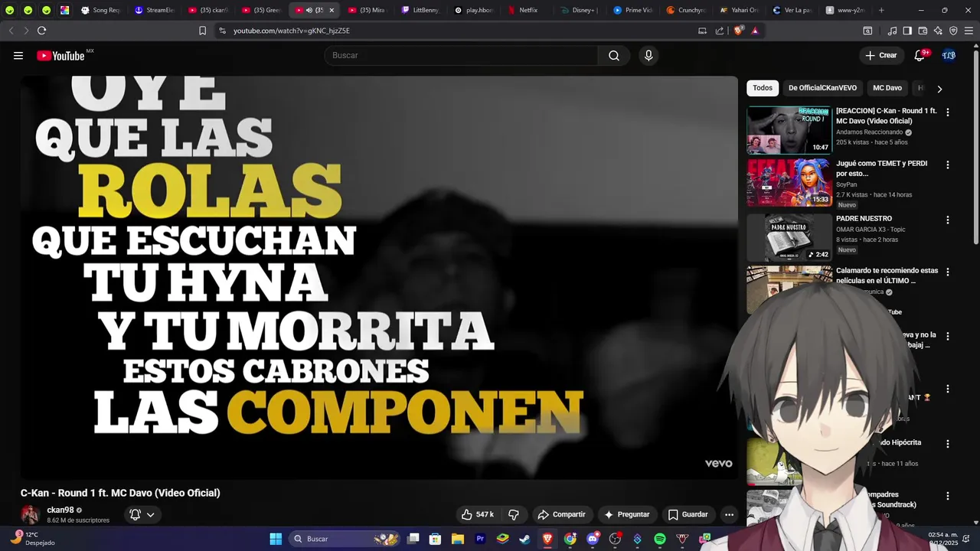This screenshot has width=980, height=551.
Task: Reload the page in the browser
Action: point(41,31)
